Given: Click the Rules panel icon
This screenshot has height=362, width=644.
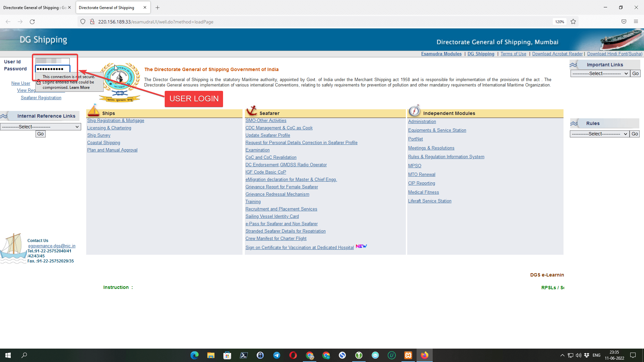Looking at the screenshot, I should [x=574, y=123].
